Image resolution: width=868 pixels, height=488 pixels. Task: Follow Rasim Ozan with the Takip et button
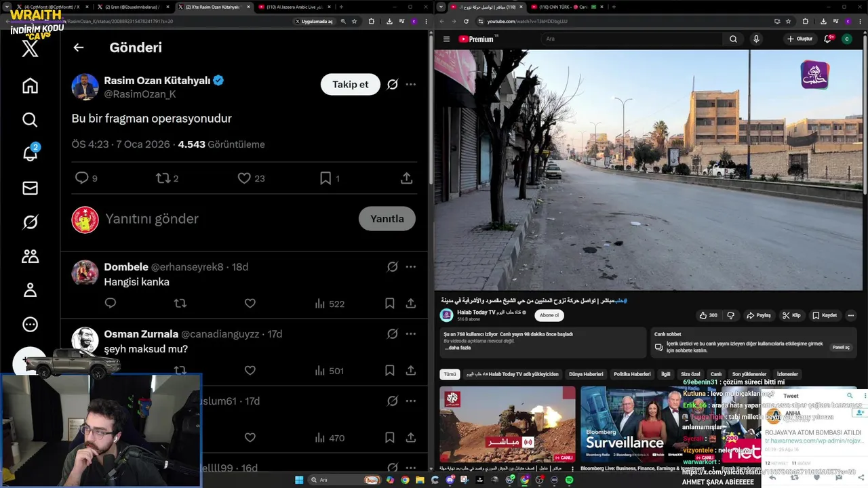pos(350,85)
